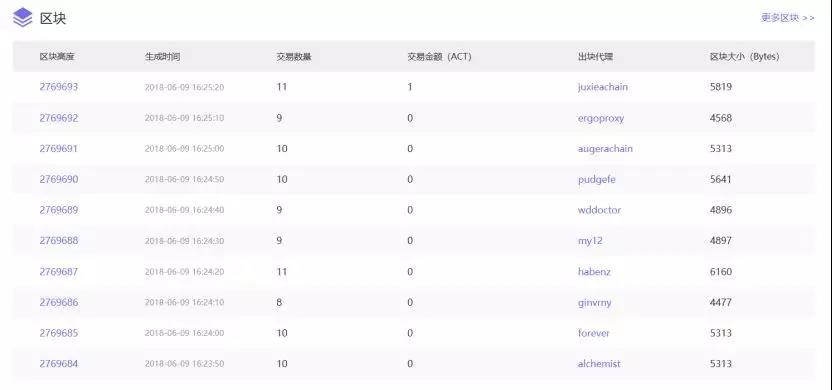Click block size value 5819
The image size is (832, 390).
click(721, 86)
